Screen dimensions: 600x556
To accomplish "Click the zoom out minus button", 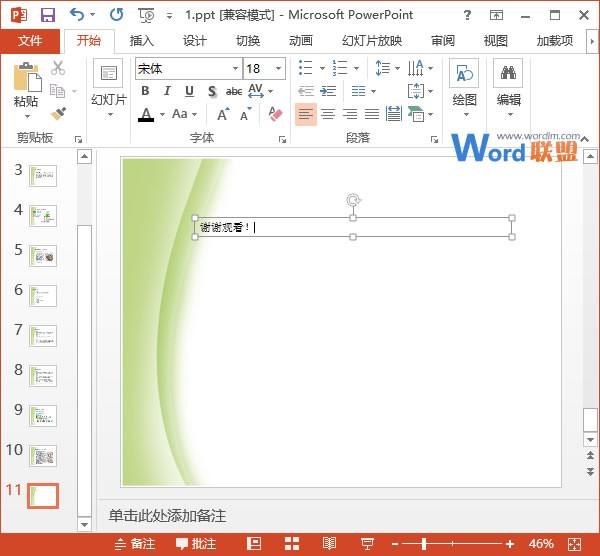I will tap(396, 544).
